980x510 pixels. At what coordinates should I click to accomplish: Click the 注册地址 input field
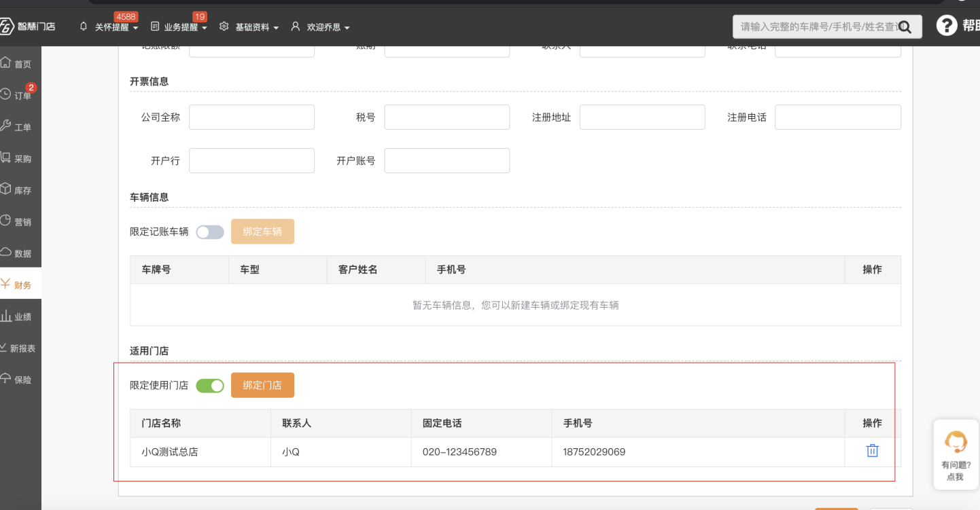click(642, 117)
